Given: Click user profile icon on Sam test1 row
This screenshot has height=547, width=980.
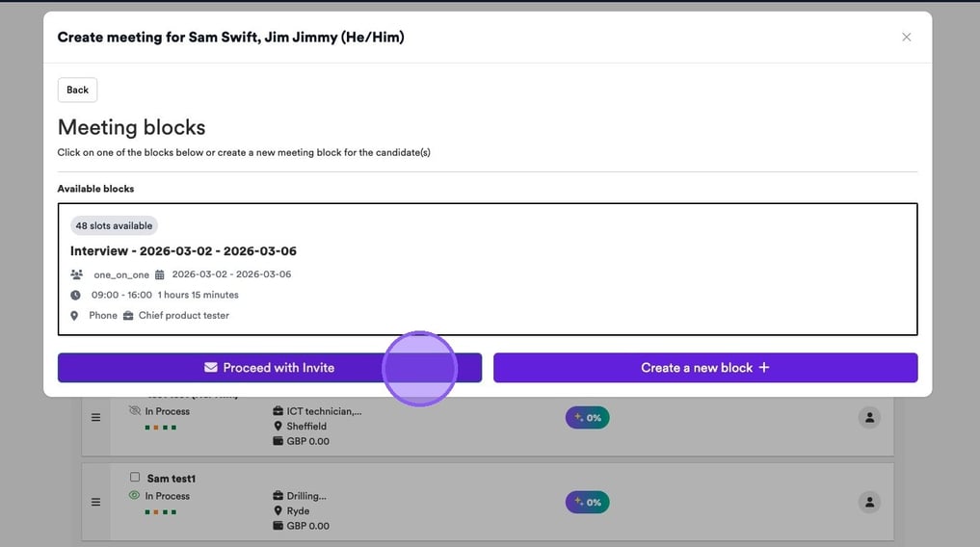Looking at the screenshot, I should tap(869, 502).
